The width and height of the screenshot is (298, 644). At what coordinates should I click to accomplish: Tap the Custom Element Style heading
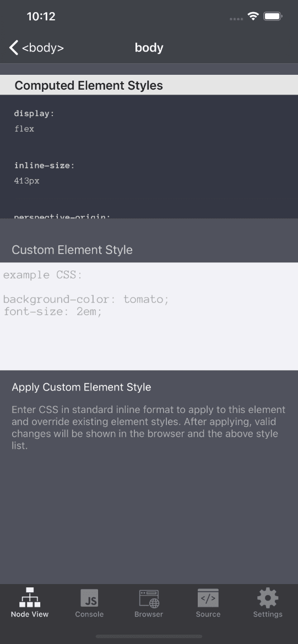tap(72, 250)
